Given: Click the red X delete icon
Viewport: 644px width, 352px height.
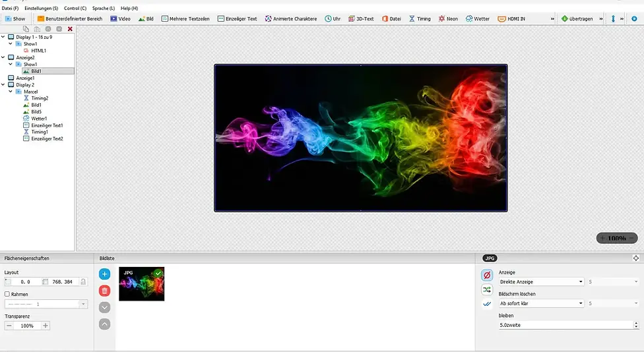Looking at the screenshot, I should (70, 29).
